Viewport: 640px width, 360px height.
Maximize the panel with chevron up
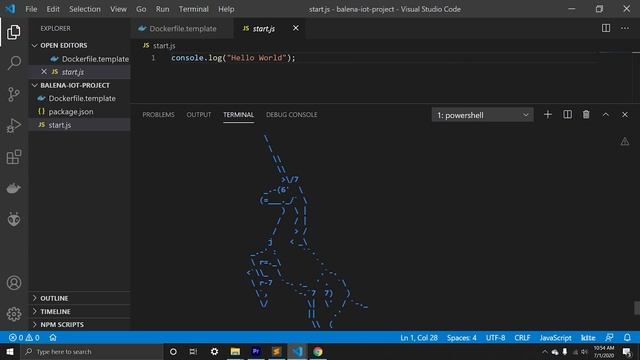(606, 115)
